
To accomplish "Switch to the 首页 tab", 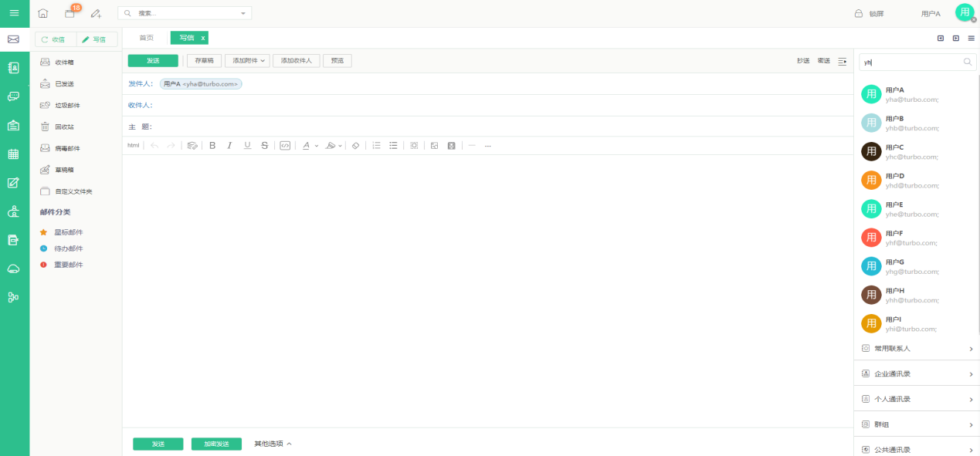I will coord(146,38).
